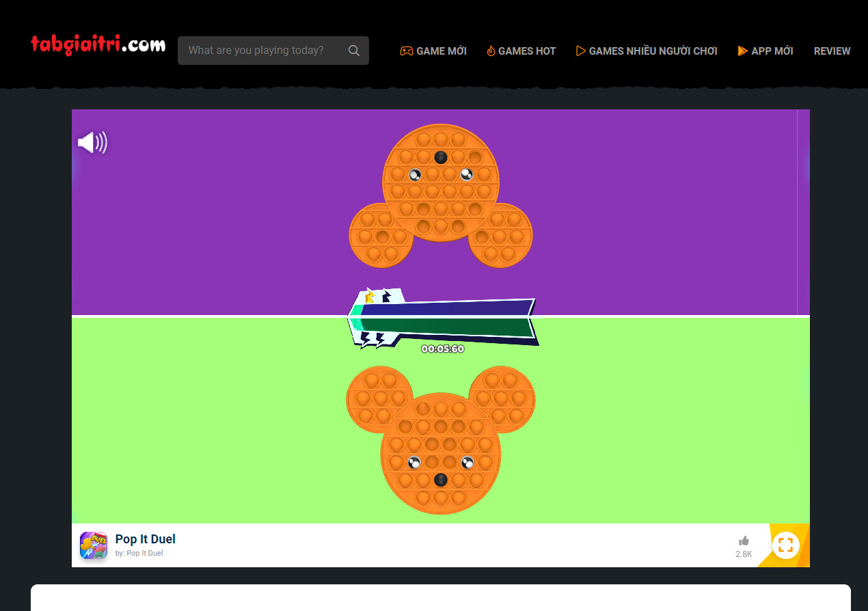The image size is (868, 611).
Task: Go to GAMES NHIỀU NGƯỜI CHƠI
Action: point(647,51)
